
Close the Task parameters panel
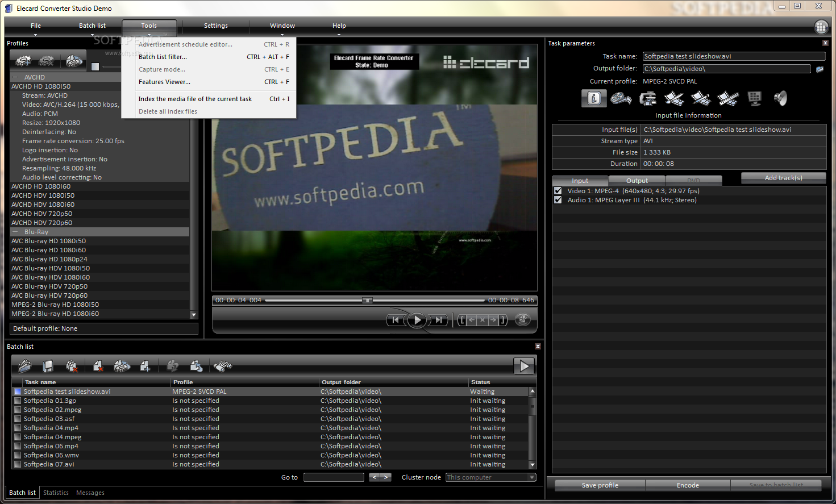coord(825,43)
